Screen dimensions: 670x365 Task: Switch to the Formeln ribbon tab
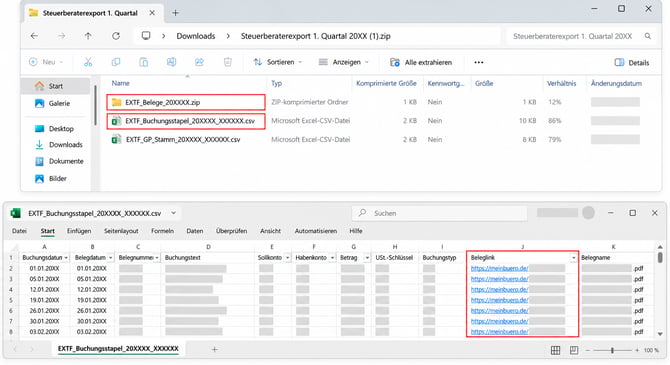pyautogui.click(x=162, y=231)
